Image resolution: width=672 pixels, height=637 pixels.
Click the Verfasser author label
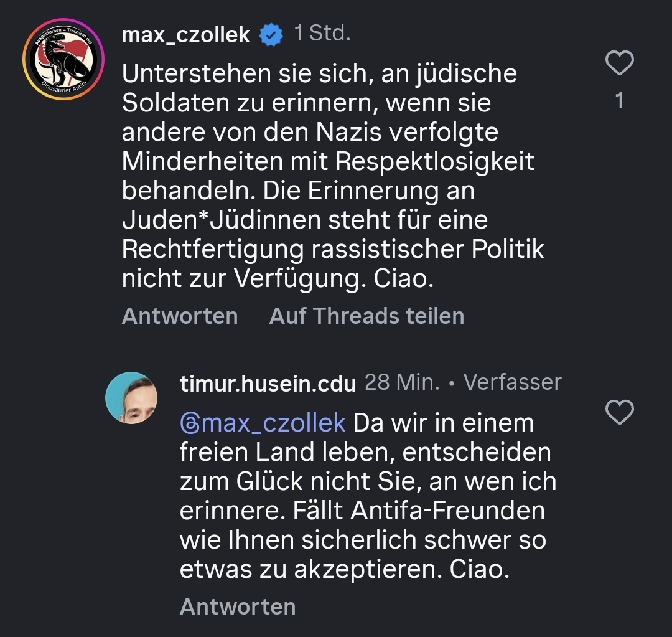tap(512, 382)
